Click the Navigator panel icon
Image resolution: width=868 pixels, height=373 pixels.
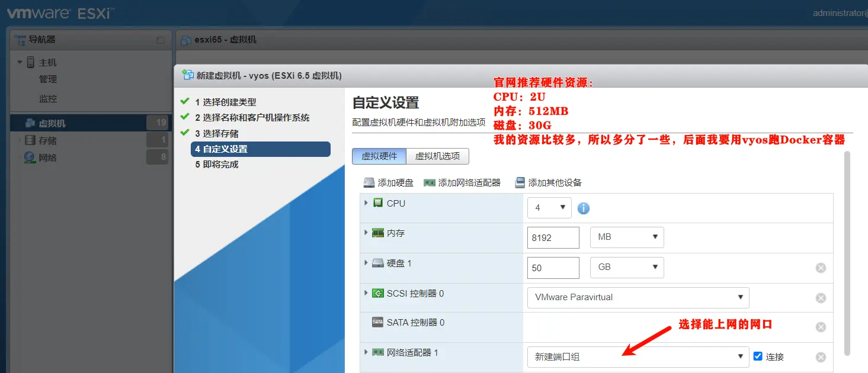click(x=20, y=40)
